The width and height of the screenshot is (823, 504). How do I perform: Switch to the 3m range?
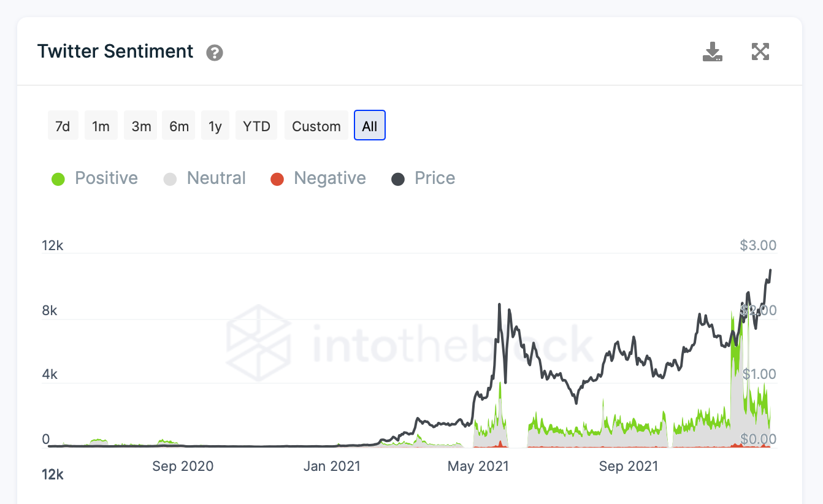pos(141,126)
